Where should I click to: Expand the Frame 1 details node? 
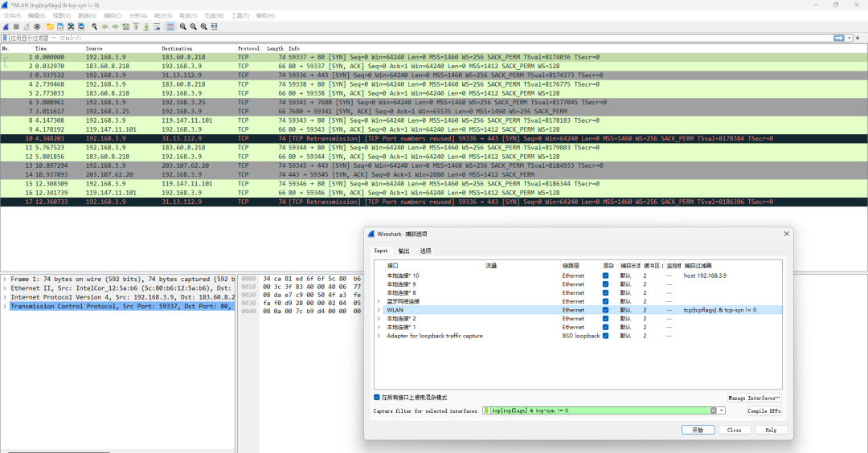point(5,279)
